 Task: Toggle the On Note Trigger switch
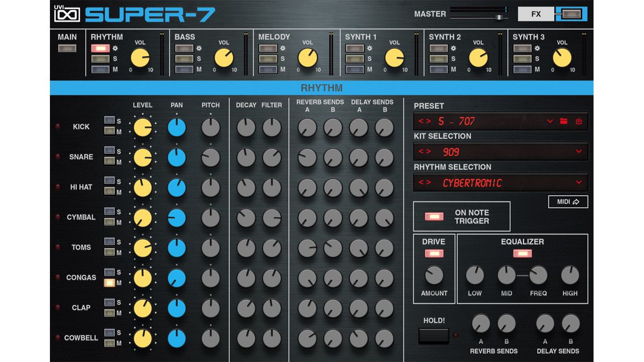pyautogui.click(x=434, y=217)
